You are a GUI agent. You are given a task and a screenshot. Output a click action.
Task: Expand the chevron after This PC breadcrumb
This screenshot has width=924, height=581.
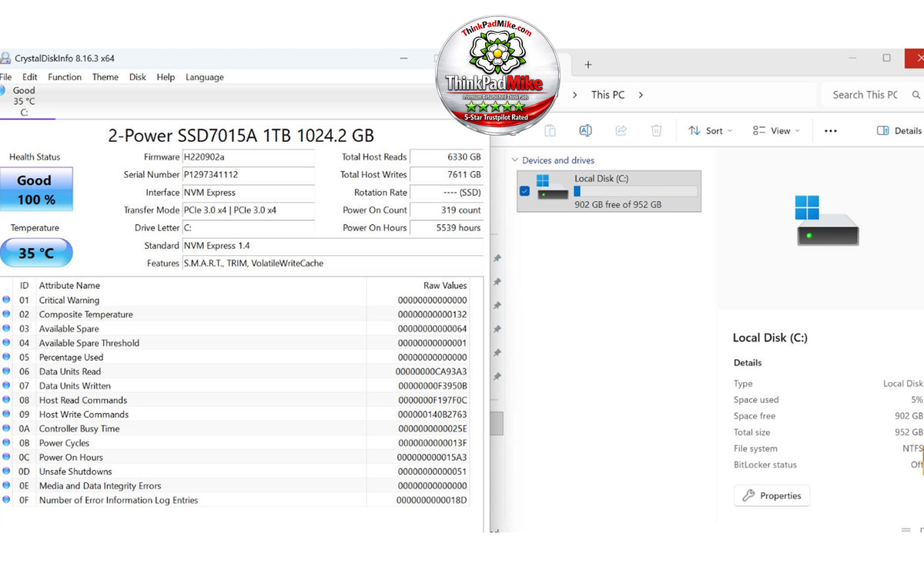pyautogui.click(x=641, y=95)
